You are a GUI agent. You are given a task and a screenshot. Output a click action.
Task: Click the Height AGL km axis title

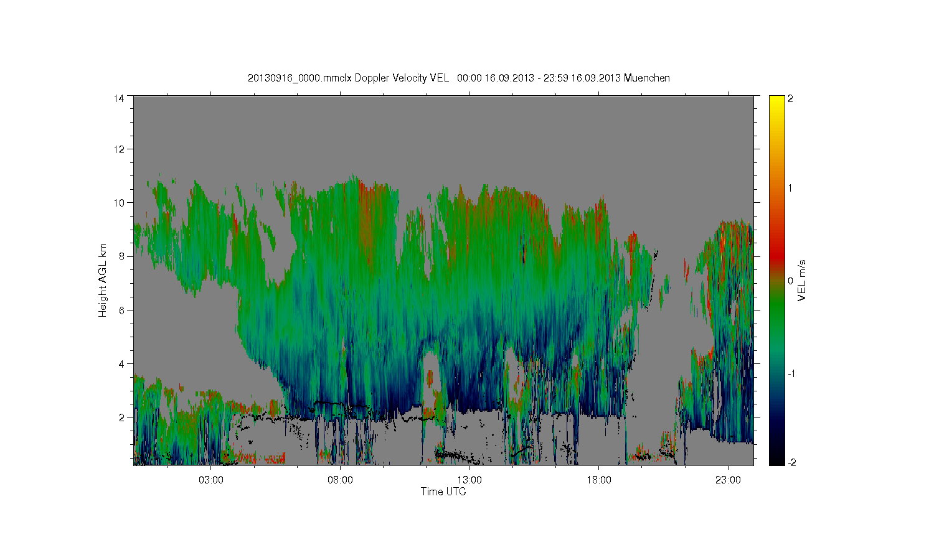103,280
